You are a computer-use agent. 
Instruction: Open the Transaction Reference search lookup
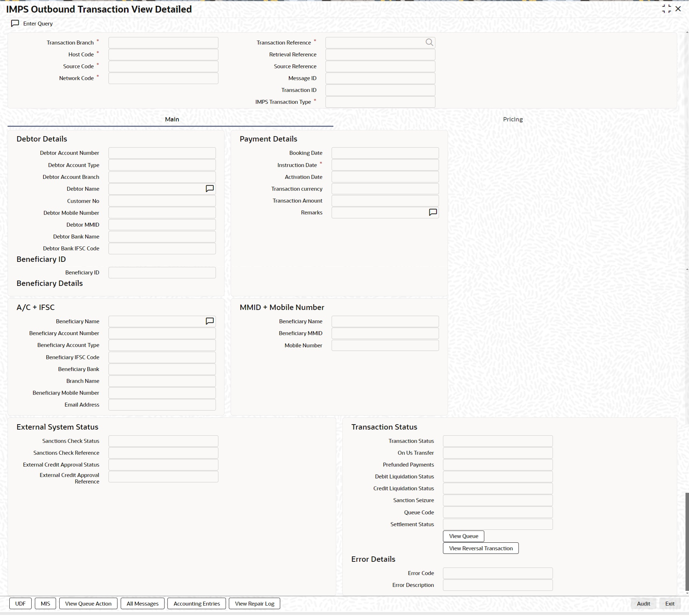pyautogui.click(x=429, y=42)
